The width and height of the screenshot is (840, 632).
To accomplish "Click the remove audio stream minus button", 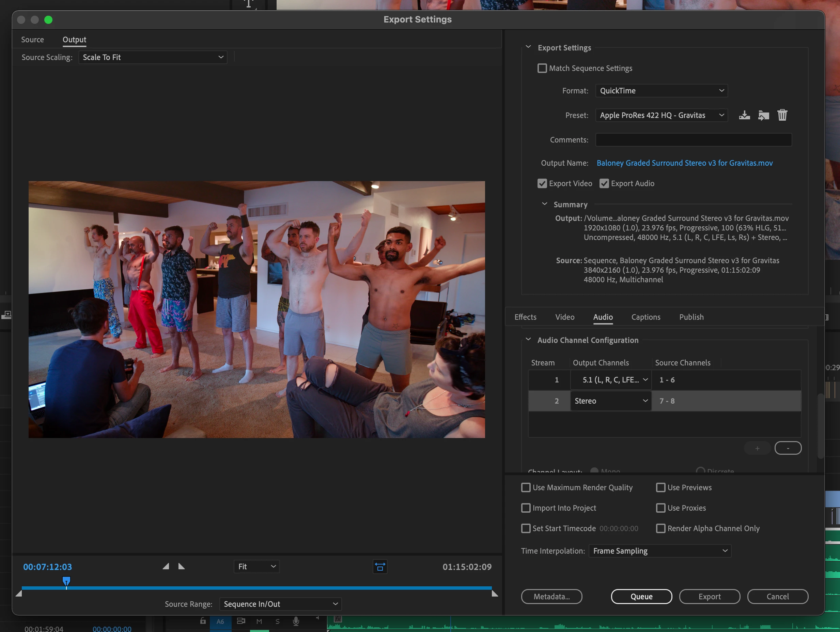I will tap(788, 448).
